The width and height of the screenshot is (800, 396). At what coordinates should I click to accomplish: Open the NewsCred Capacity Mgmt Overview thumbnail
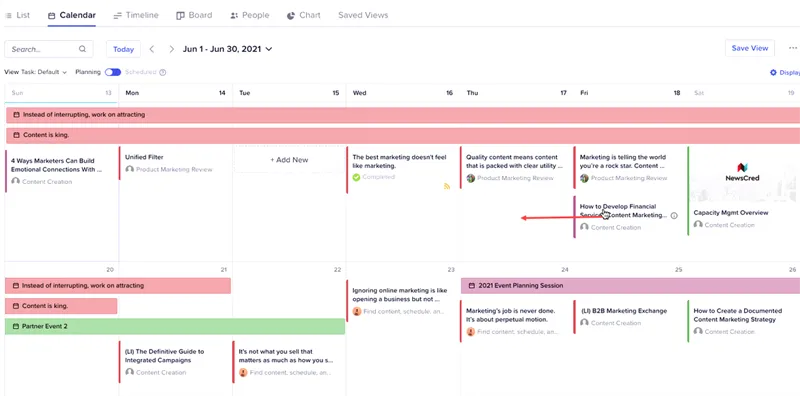click(x=742, y=175)
